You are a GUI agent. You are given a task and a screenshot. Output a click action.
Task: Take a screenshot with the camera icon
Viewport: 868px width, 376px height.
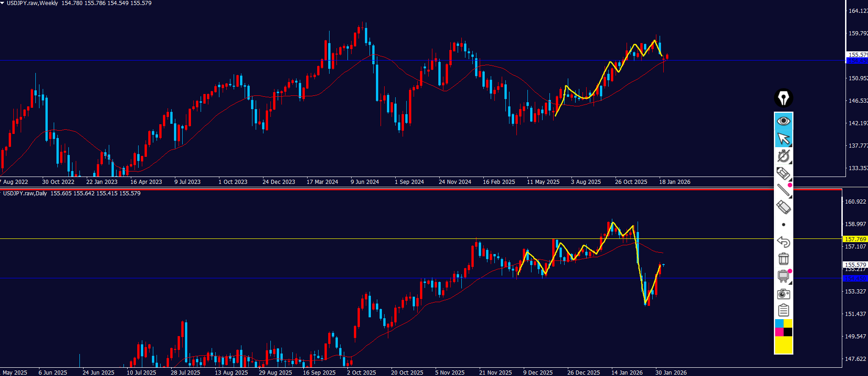pos(784,294)
